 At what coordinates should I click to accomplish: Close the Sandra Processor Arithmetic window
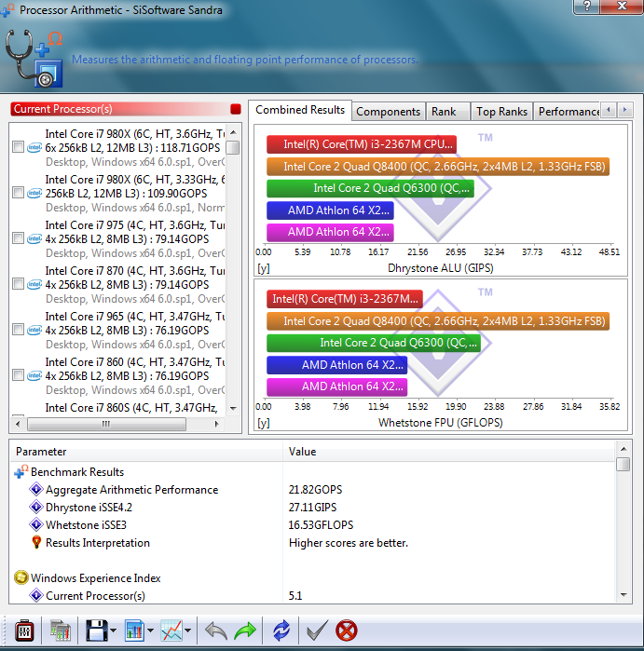point(622,7)
